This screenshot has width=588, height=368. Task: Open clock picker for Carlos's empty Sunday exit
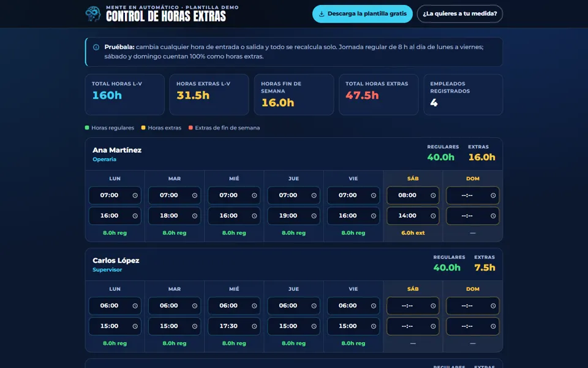493,326
